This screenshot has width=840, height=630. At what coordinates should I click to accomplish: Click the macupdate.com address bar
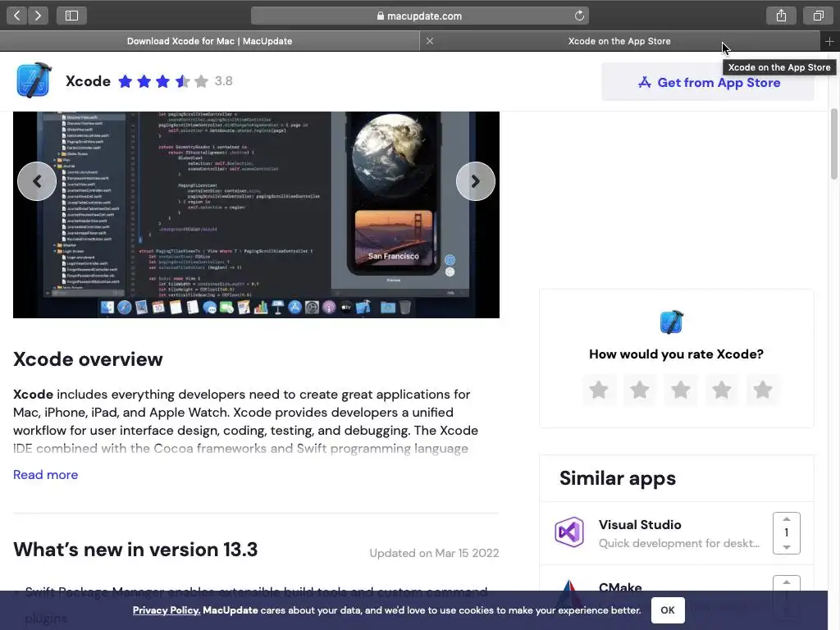tap(419, 16)
